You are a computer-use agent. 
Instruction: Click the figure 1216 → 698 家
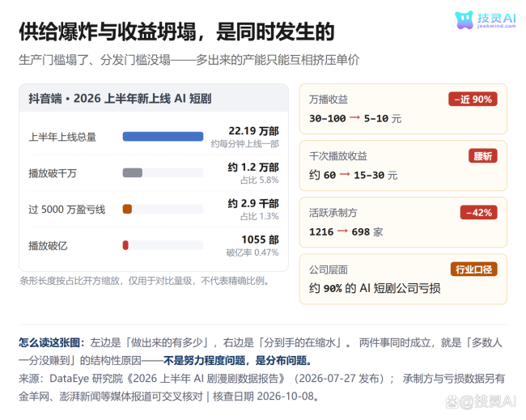point(346,231)
